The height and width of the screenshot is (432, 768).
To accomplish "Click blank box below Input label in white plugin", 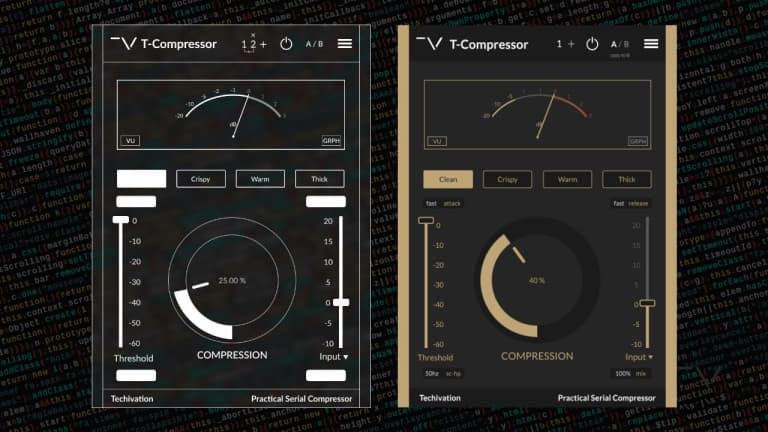I will (x=326, y=375).
